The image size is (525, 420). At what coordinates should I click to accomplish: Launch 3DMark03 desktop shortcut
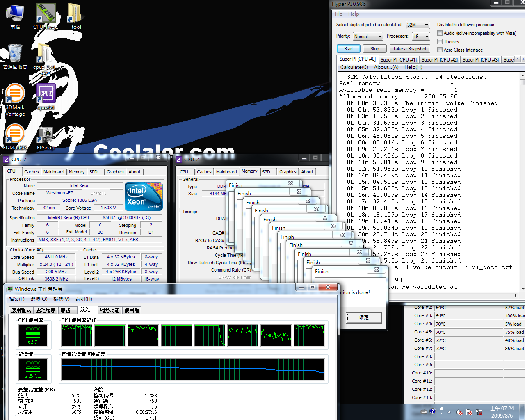(x=15, y=136)
